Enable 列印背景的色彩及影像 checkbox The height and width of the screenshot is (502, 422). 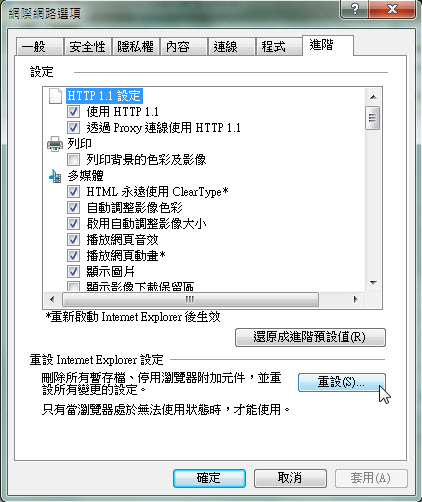73,160
